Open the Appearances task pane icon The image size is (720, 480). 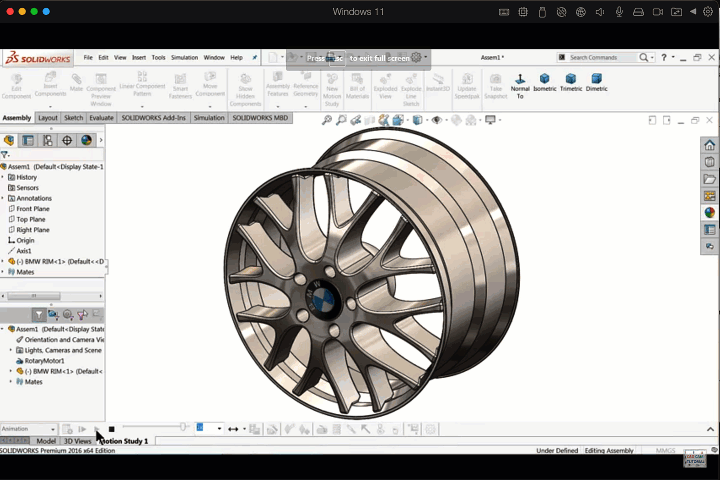pyautogui.click(x=710, y=212)
